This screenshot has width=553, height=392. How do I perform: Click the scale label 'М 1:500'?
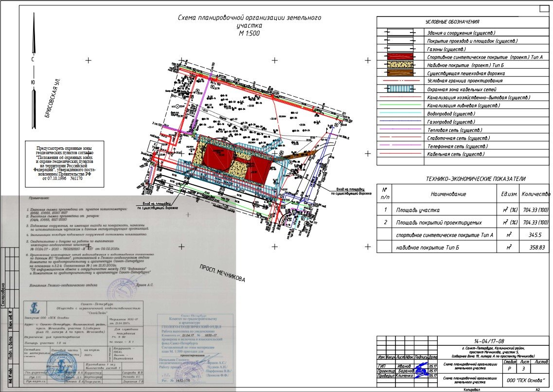pos(249,34)
